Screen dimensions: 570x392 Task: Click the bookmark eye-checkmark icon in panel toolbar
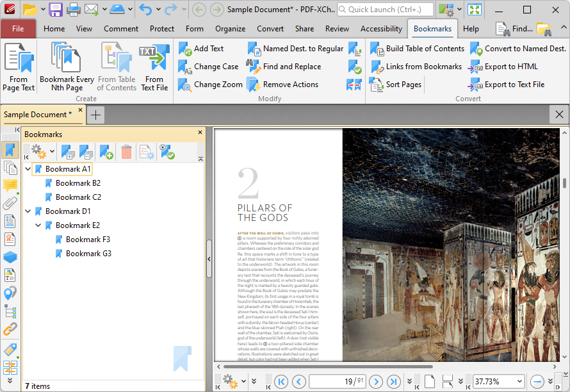tap(167, 152)
